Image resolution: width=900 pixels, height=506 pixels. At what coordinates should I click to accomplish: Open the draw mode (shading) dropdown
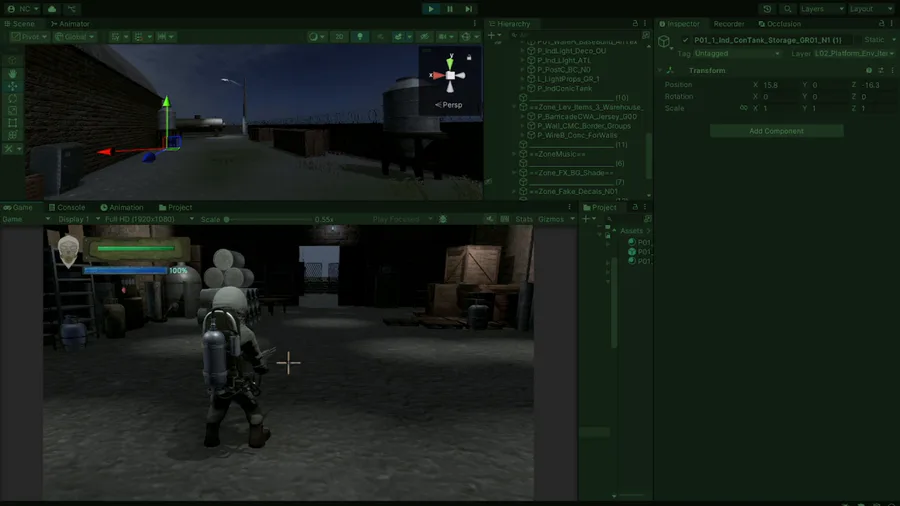click(x=316, y=36)
